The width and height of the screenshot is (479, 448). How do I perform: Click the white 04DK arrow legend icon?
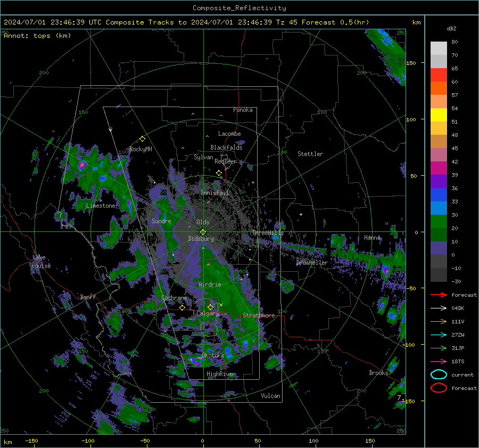pos(439,308)
